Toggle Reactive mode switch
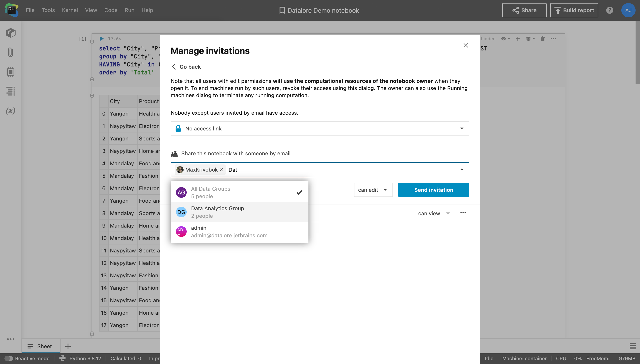 [x=9, y=358]
